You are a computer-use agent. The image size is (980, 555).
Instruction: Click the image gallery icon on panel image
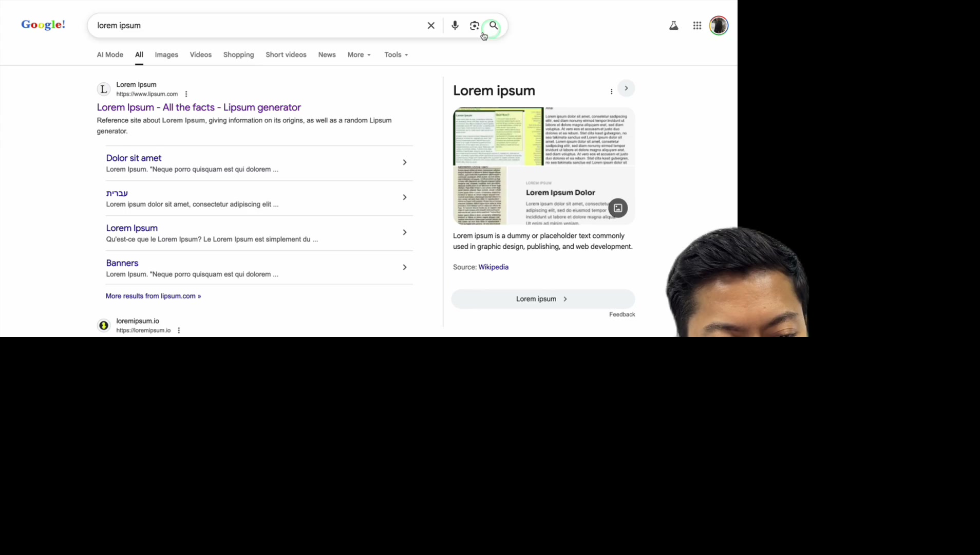click(618, 208)
